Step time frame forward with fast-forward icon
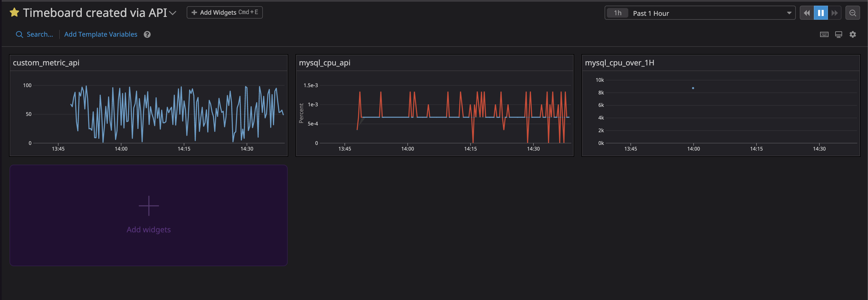 point(834,13)
